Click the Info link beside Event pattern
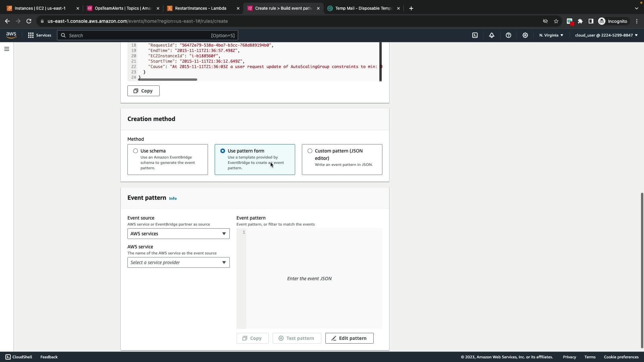This screenshot has height=362, width=644. 173,198
